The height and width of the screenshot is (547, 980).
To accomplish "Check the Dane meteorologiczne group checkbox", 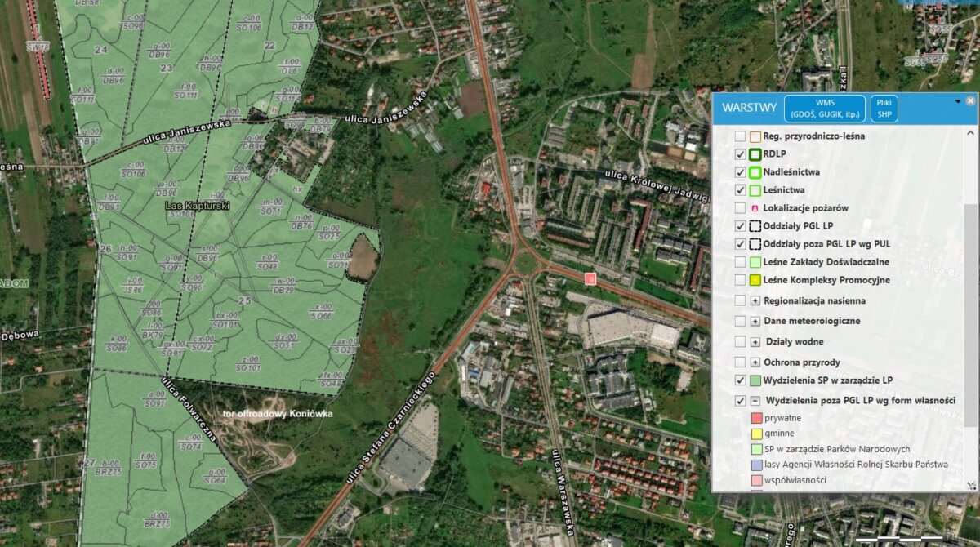I will tap(740, 321).
